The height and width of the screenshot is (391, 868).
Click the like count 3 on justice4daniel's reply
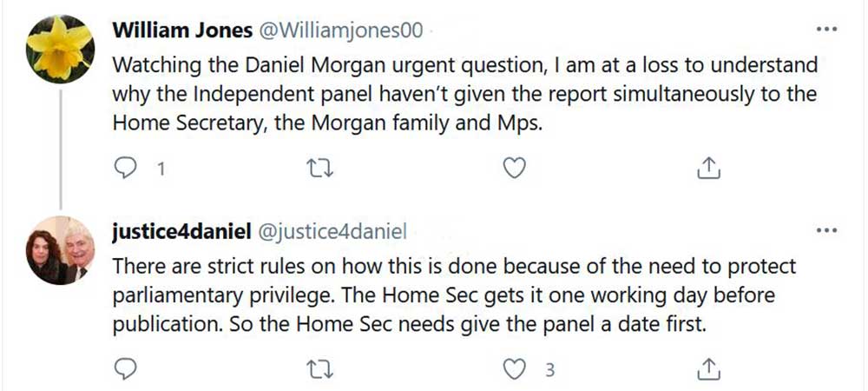[549, 369]
